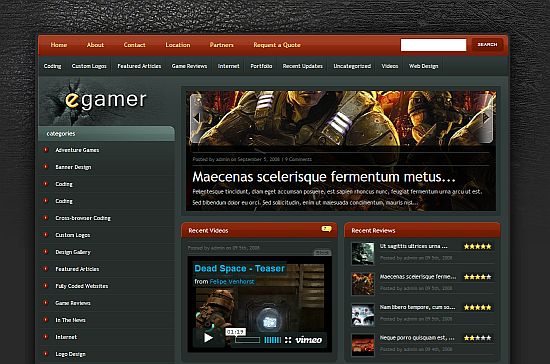
Task: Select Banner Design in sidebar categories
Action: pyautogui.click(x=73, y=167)
